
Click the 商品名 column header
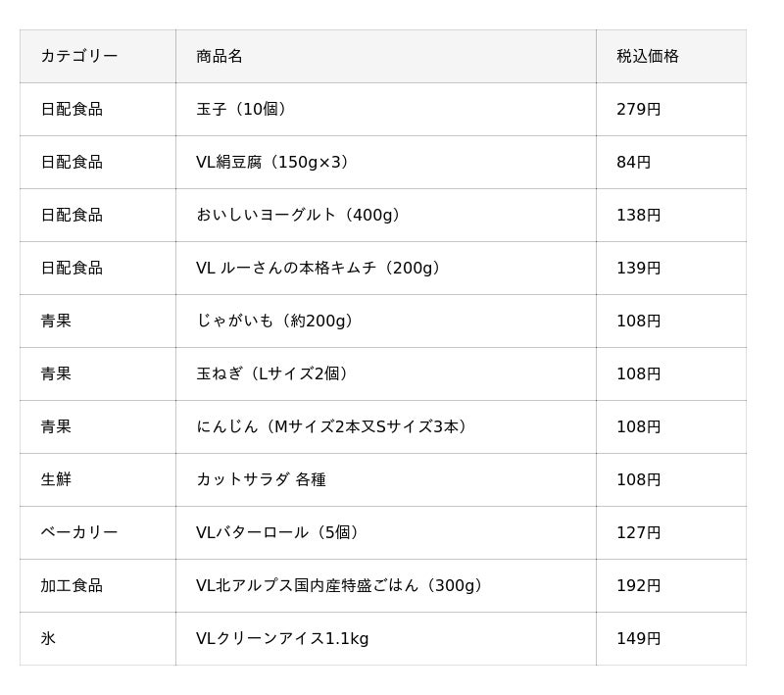(386, 56)
